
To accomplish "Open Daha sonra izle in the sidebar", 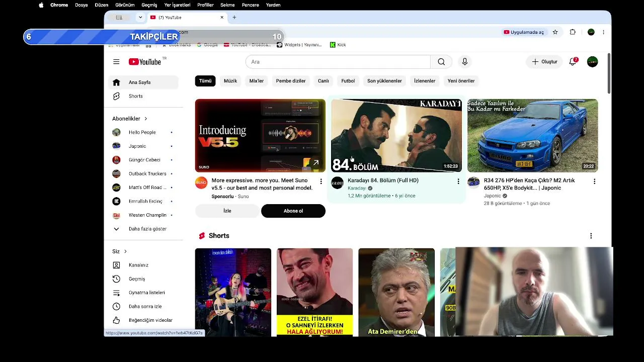I will tap(143, 306).
